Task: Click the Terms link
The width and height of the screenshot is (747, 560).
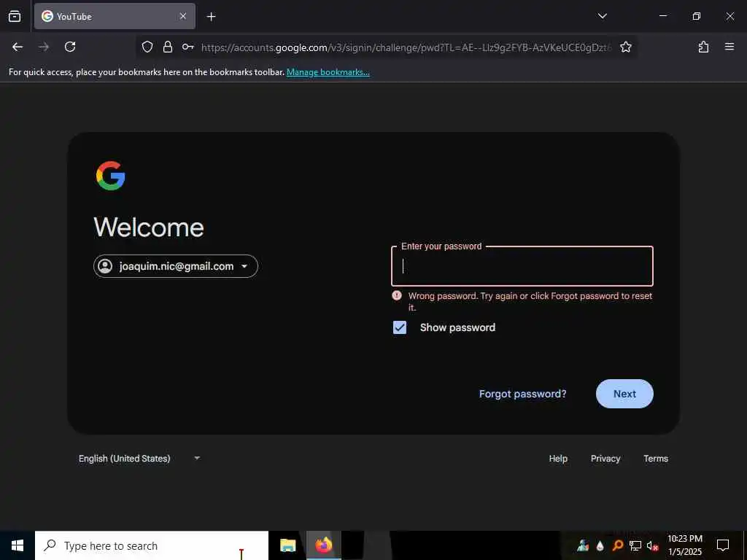Action: pos(656,459)
